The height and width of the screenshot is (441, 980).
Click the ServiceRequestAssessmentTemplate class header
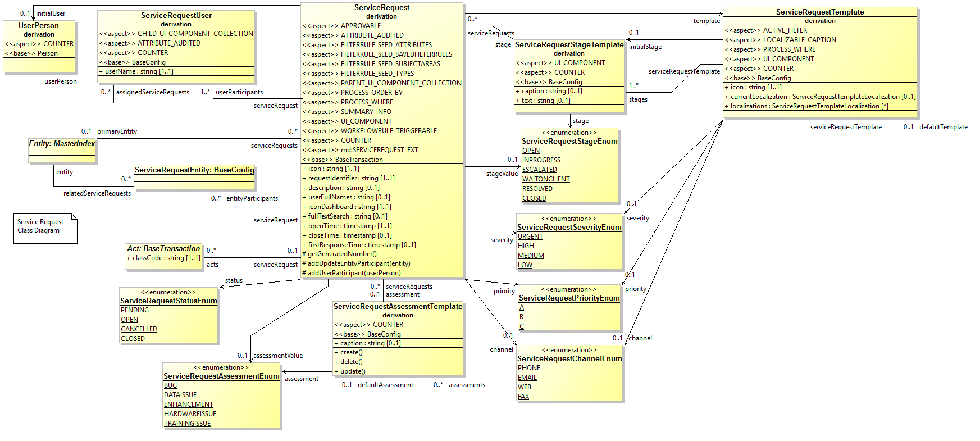(398, 306)
